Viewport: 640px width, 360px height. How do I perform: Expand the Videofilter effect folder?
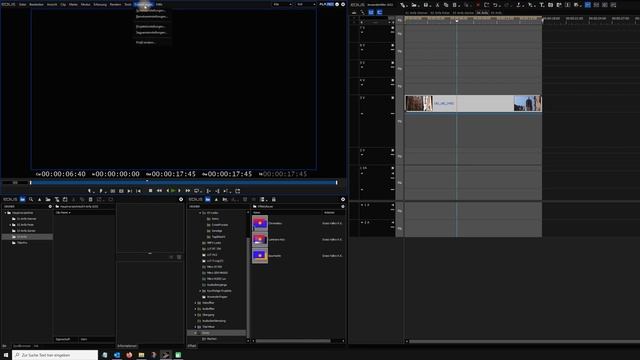[x=195, y=303]
